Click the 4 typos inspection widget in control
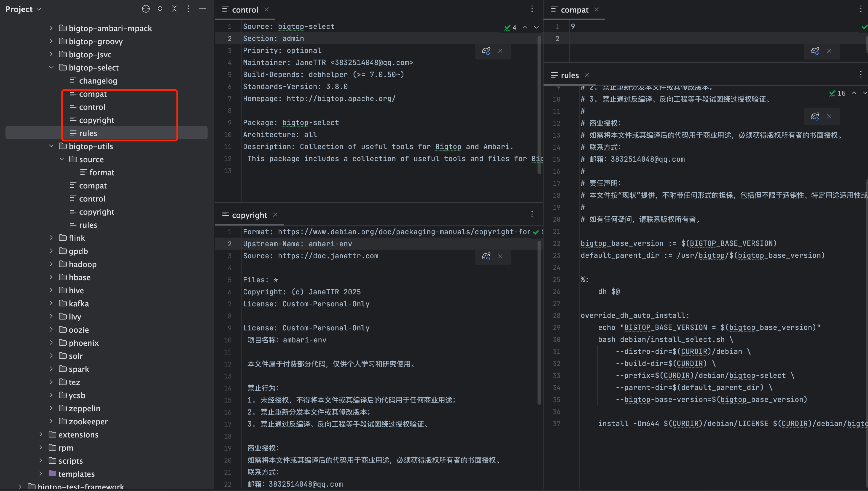Viewport: 868px width, 491px height. [510, 28]
